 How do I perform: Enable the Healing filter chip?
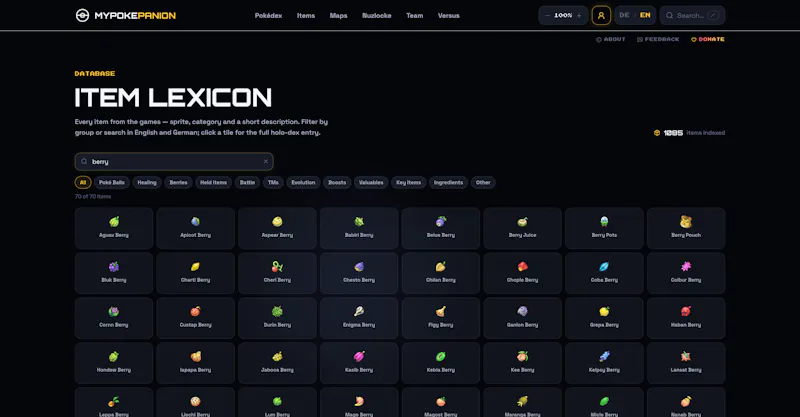point(147,182)
